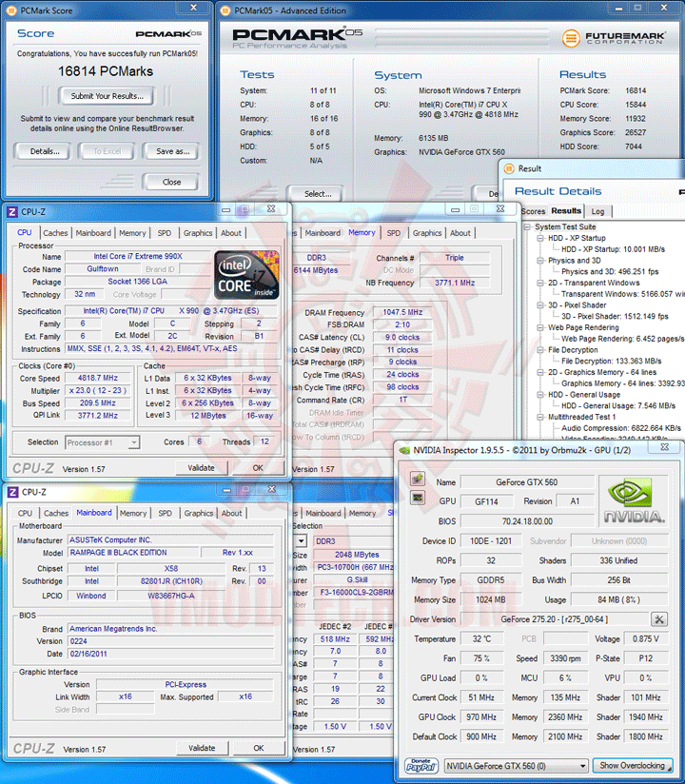Collapse the HDD - General Usage node
685x784 pixels.
click(540, 395)
